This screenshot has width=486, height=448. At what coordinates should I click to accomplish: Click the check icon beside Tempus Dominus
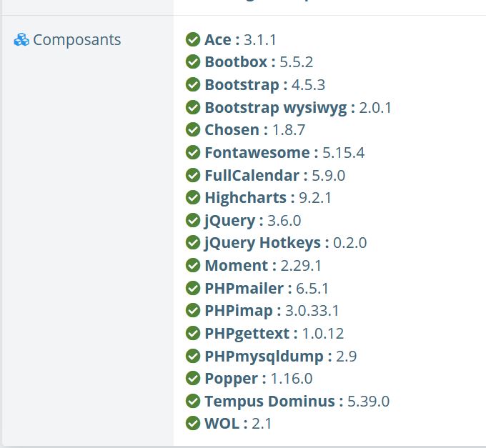(x=193, y=402)
